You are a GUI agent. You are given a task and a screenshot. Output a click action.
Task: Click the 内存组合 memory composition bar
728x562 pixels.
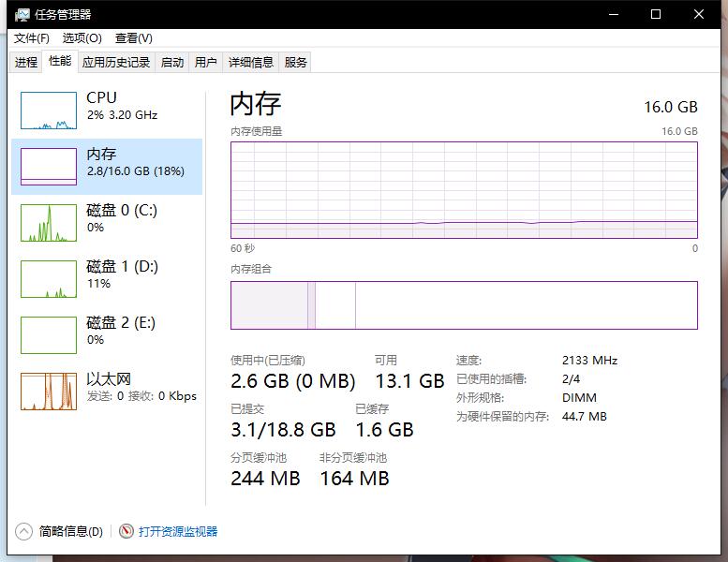[464, 305]
